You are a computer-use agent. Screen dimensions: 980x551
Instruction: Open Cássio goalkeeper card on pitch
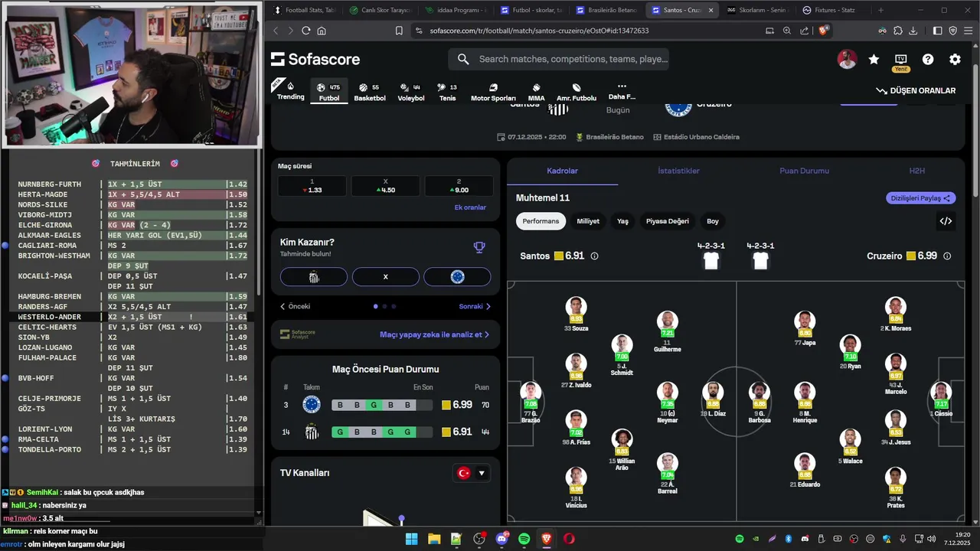click(942, 399)
